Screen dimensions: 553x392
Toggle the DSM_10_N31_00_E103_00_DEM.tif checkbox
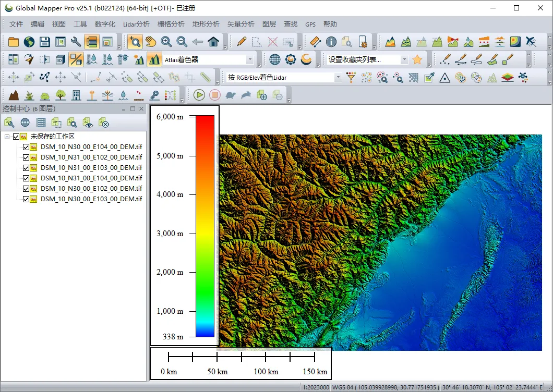26,168
